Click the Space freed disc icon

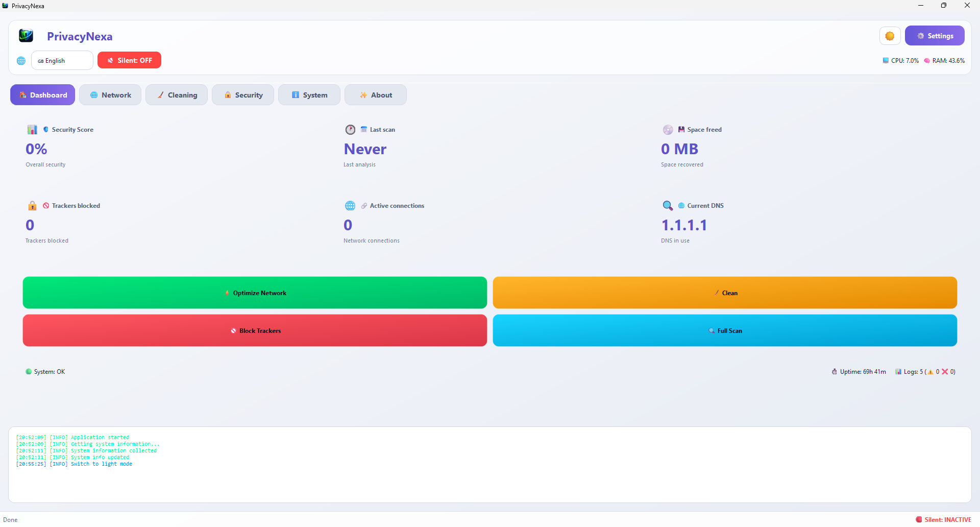pyautogui.click(x=668, y=130)
